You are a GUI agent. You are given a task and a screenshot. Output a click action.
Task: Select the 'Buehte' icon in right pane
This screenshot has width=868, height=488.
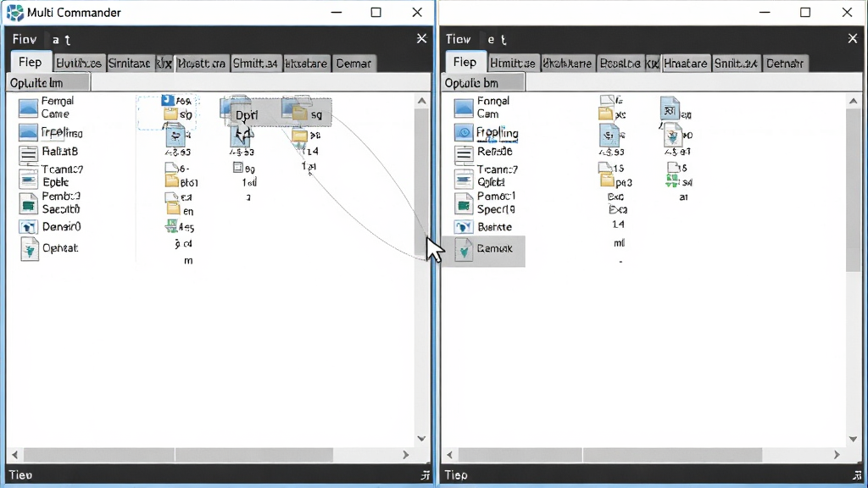[x=464, y=227]
